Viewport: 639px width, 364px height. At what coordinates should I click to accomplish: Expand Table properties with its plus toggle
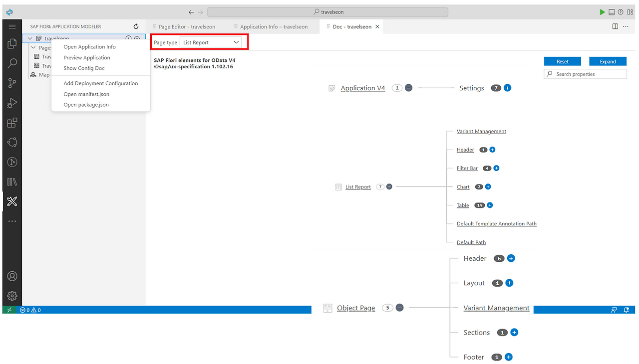click(490, 205)
